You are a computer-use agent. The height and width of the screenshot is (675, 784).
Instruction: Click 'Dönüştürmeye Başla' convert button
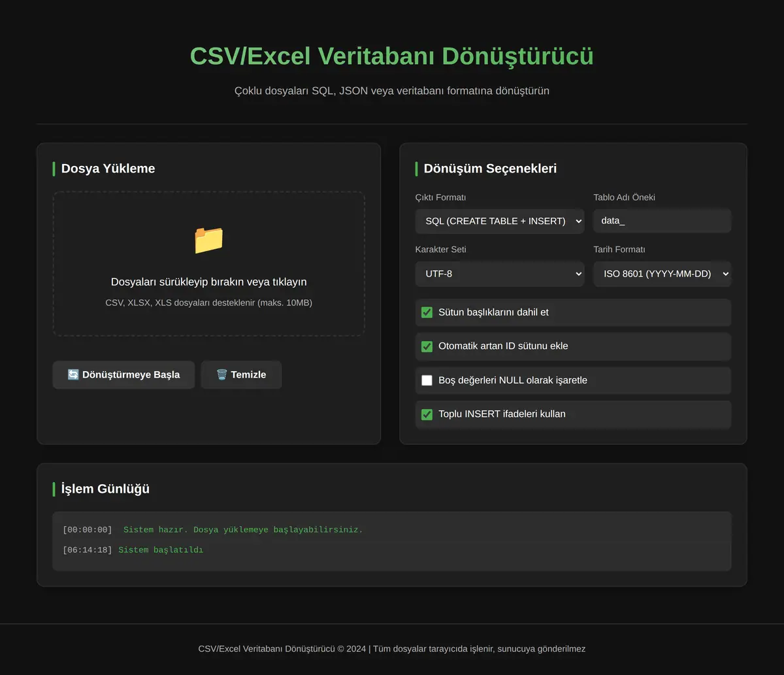pos(123,374)
